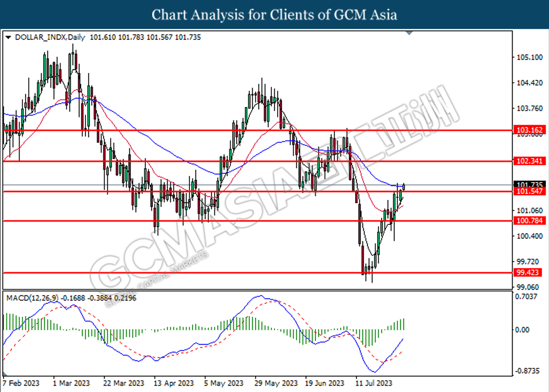The image size is (549, 392).
Task: Click the 22 Mar 2023 date label
Action: tap(124, 383)
